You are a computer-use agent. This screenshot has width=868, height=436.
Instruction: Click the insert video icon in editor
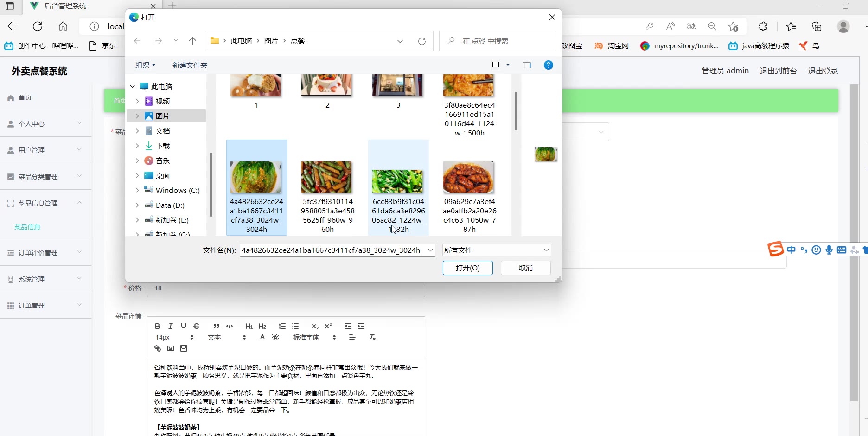(x=184, y=348)
